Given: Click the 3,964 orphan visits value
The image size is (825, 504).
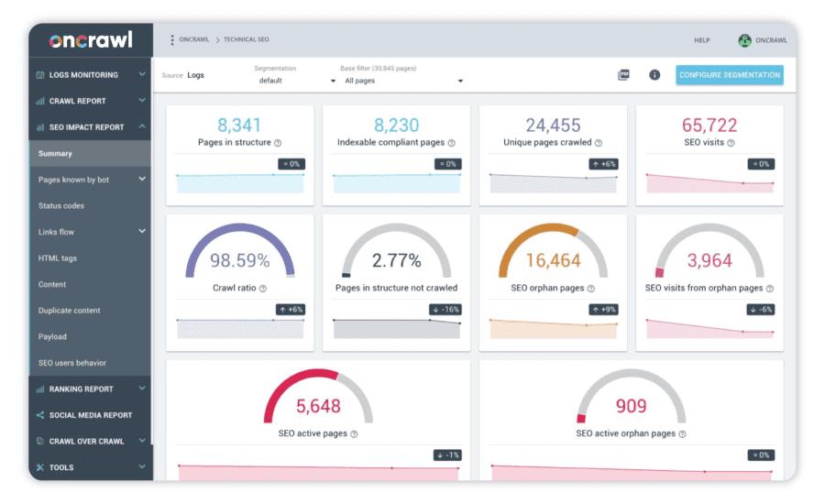Looking at the screenshot, I should click(x=709, y=260).
